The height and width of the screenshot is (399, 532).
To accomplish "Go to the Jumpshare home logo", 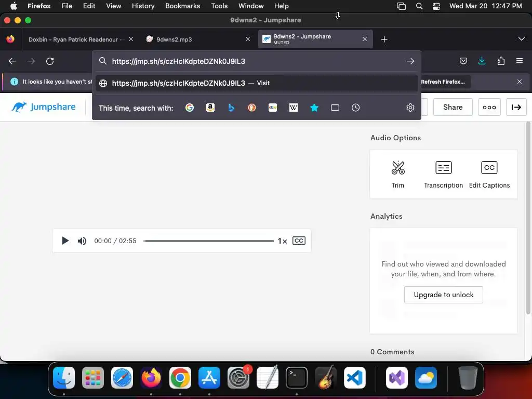I will pyautogui.click(x=43, y=107).
